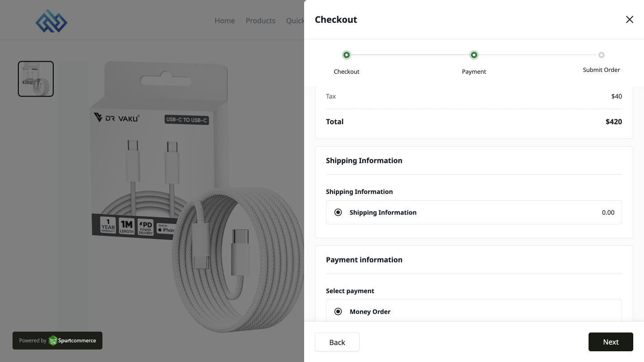Select the USB-C cable product thumbnail
Screen dimensions: 644x362
(x=36, y=79)
